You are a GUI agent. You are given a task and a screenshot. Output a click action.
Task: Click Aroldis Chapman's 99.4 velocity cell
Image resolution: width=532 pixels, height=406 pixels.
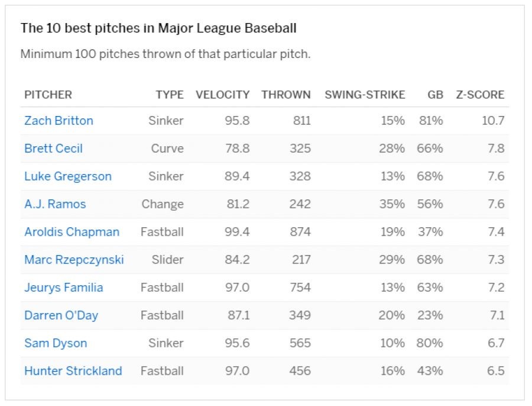coord(237,232)
